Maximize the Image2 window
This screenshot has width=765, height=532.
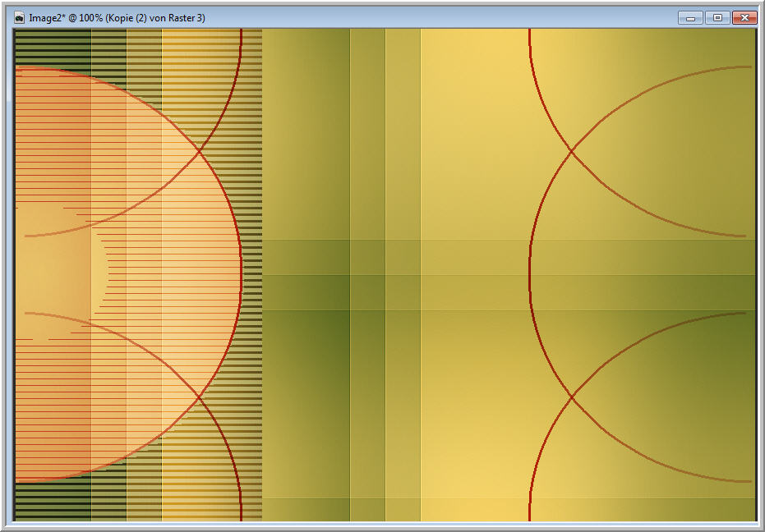point(717,18)
